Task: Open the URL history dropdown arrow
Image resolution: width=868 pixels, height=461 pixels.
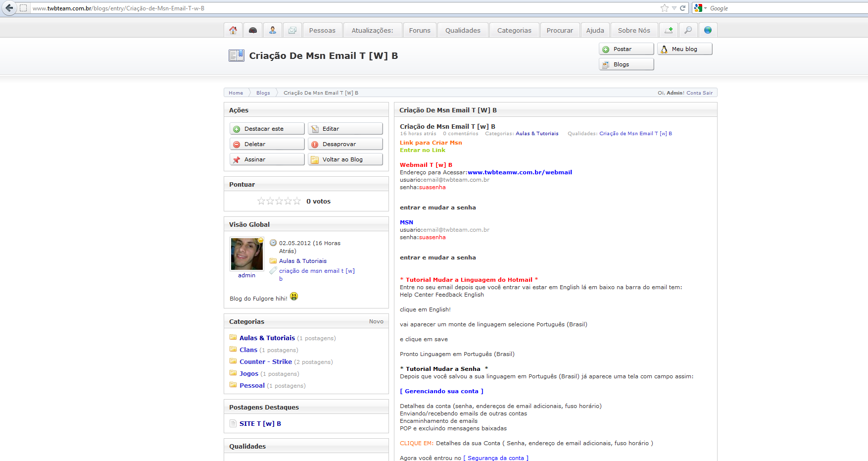Action: pos(674,8)
